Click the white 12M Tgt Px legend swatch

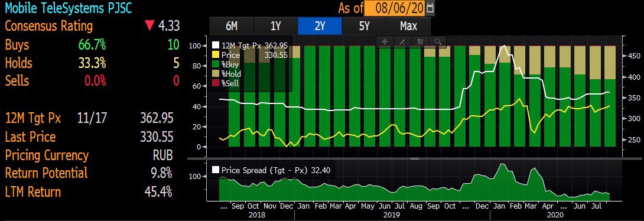(215, 45)
